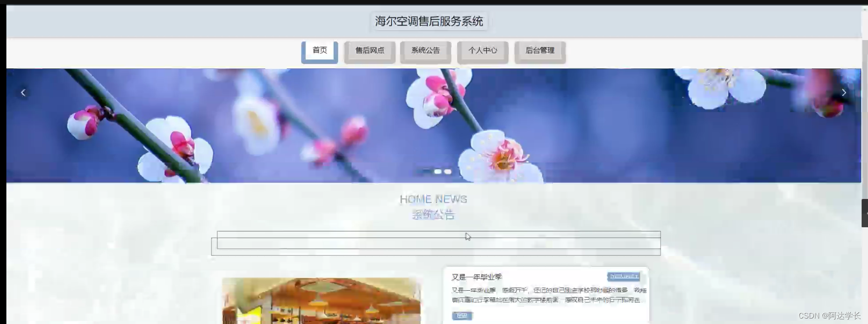Viewport: 868px width, 324px height.
Task: Go to previous carousel slide arrow
Action: click(23, 93)
